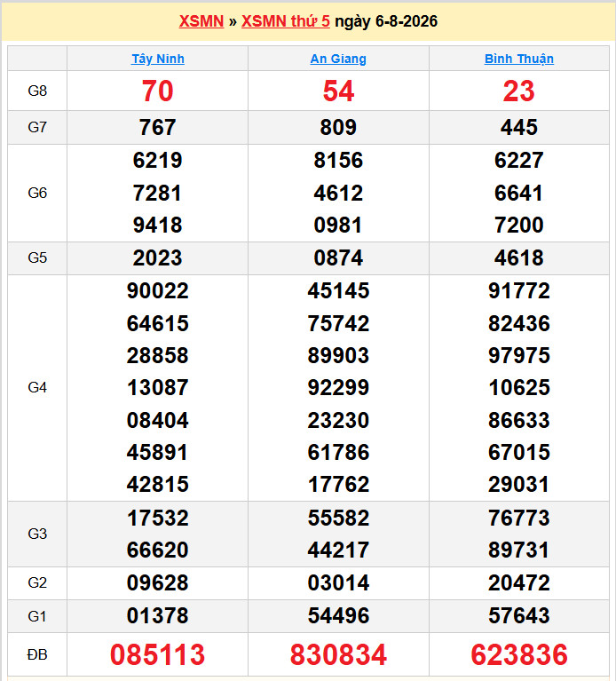Click An Giang G8 result 54
The width and height of the screenshot is (616, 681).
pos(338,91)
